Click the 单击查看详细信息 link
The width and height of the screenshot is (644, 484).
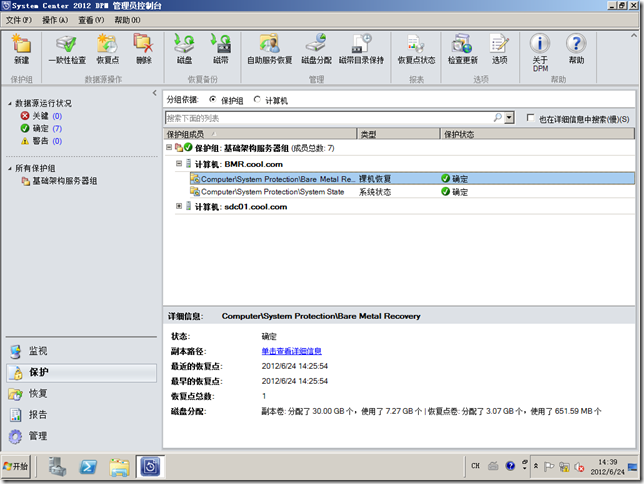pos(292,351)
